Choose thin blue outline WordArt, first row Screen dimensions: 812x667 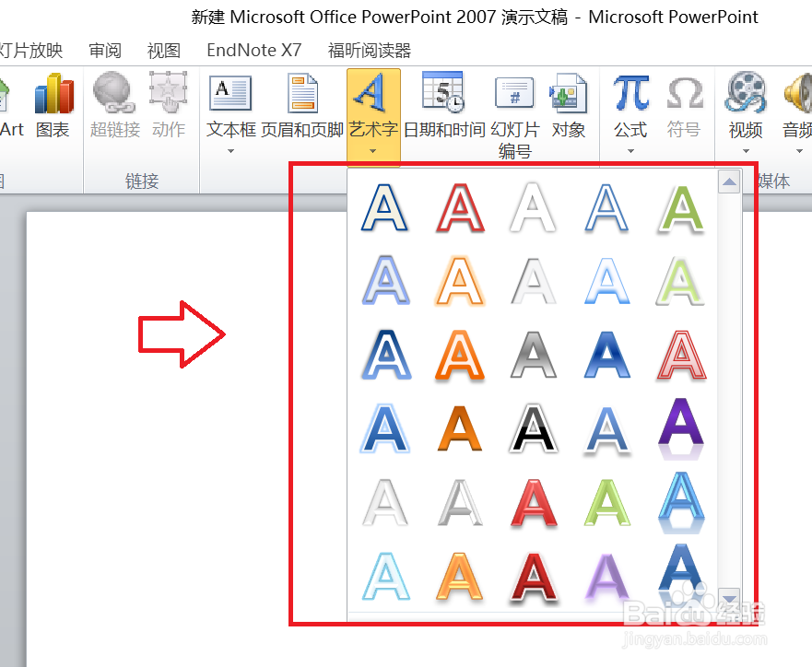click(x=607, y=207)
